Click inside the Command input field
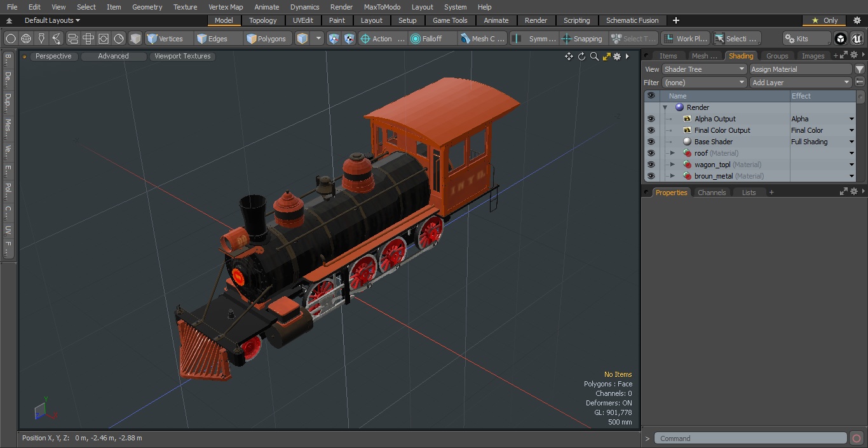Viewport: 868px width, 448px height. (x=750, y=438)
